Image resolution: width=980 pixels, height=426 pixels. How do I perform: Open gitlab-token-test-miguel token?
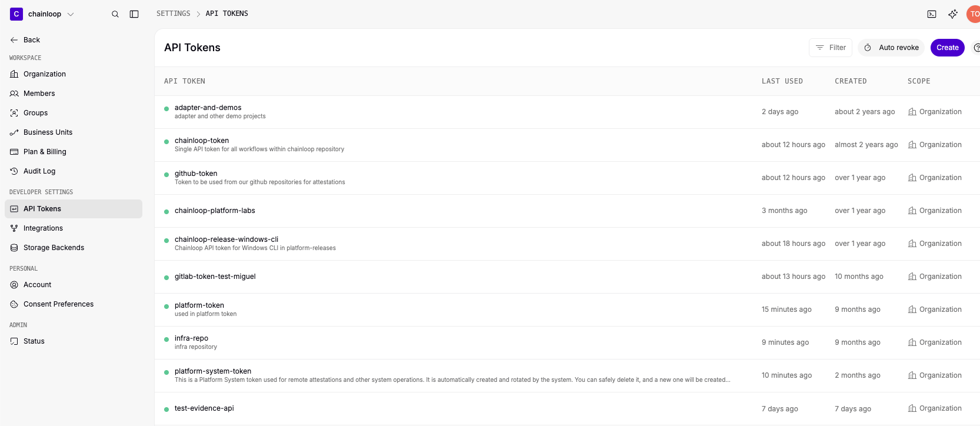pyautogui.click(x=567, y=277)
